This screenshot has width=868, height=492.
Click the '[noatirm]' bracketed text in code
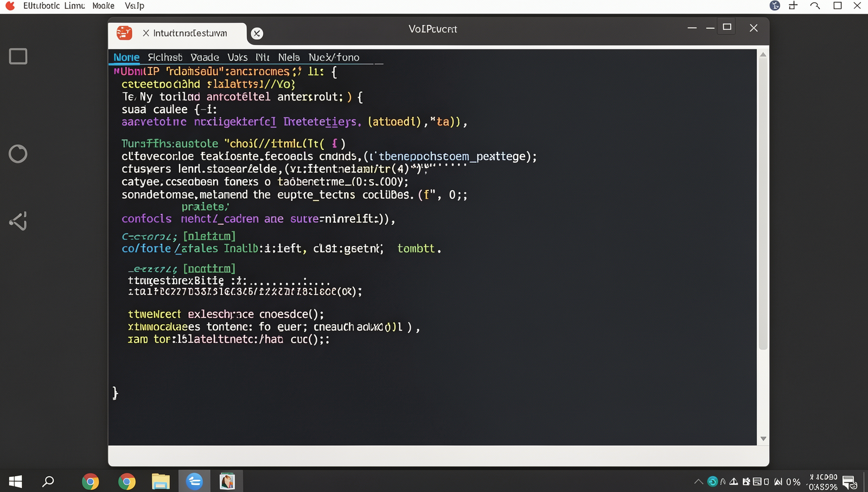click(209, 269)
